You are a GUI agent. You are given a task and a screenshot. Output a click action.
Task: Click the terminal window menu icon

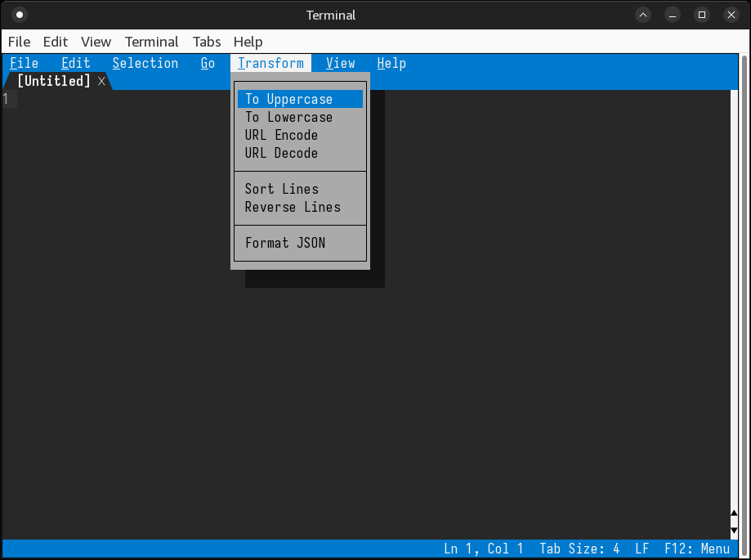pyautogui.click(x=20, y=15)
